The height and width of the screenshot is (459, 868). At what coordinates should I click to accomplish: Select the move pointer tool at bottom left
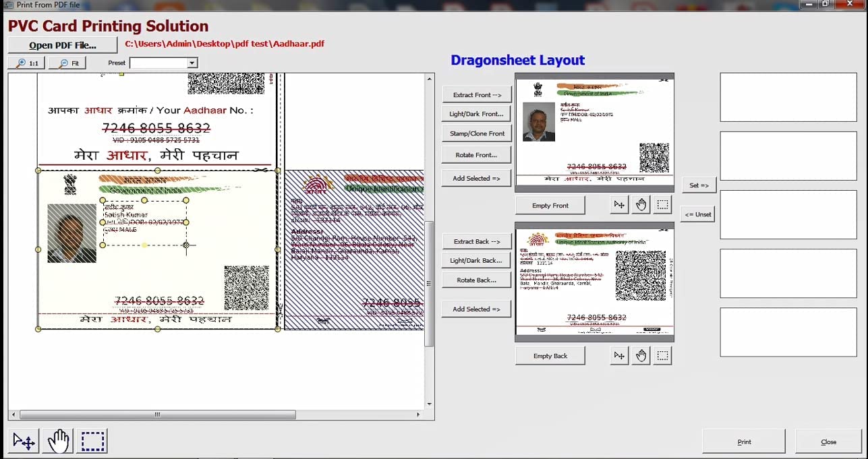(x=24, y=441)
